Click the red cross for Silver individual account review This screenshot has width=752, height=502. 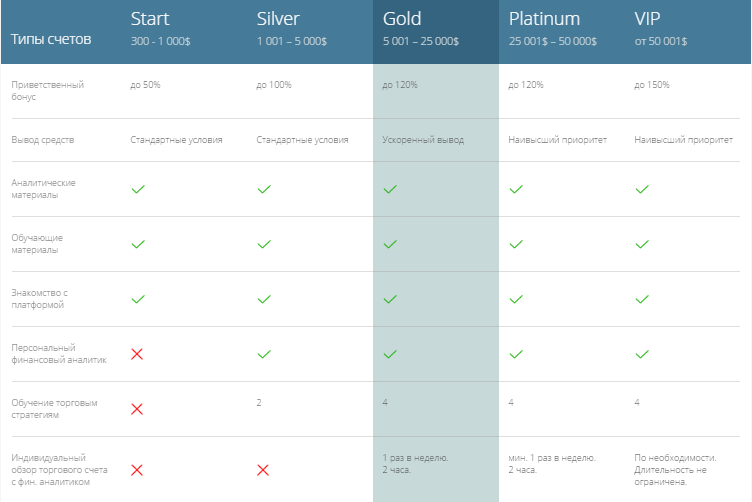coord(263,470)
